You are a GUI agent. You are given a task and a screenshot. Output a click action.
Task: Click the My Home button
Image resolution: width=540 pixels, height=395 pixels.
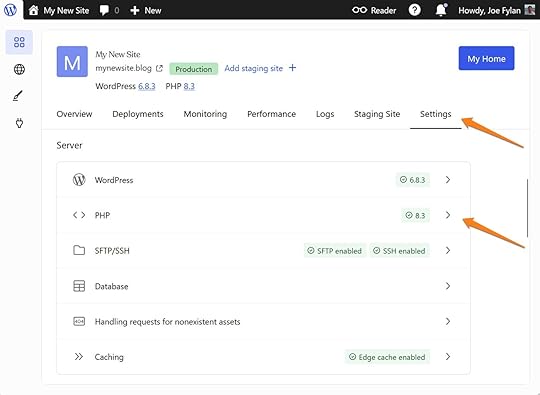click(x=486, y=58)
